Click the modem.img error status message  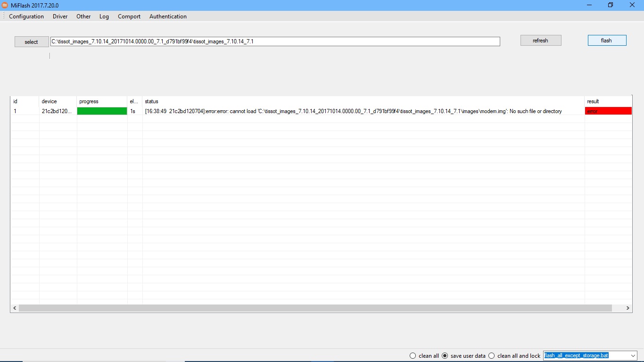click(354, 111)
